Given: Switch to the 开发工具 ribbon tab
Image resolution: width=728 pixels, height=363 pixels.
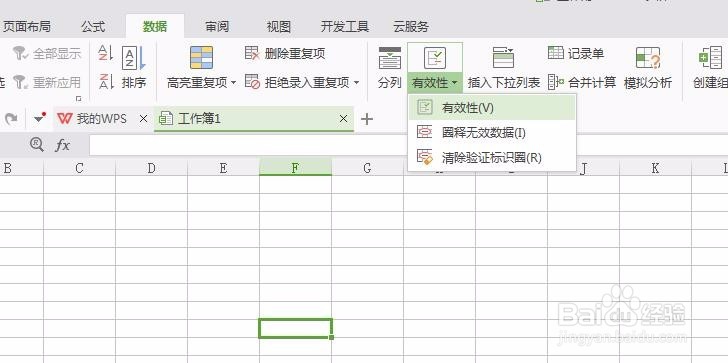Looking at the screenshot, I should tap(344, 26).
